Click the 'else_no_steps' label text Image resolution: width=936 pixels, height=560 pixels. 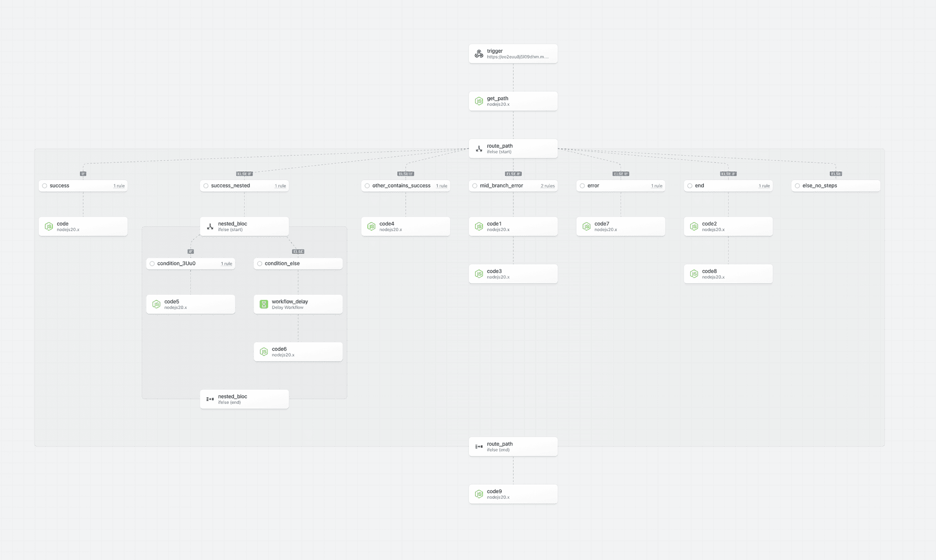coord(820,186)
